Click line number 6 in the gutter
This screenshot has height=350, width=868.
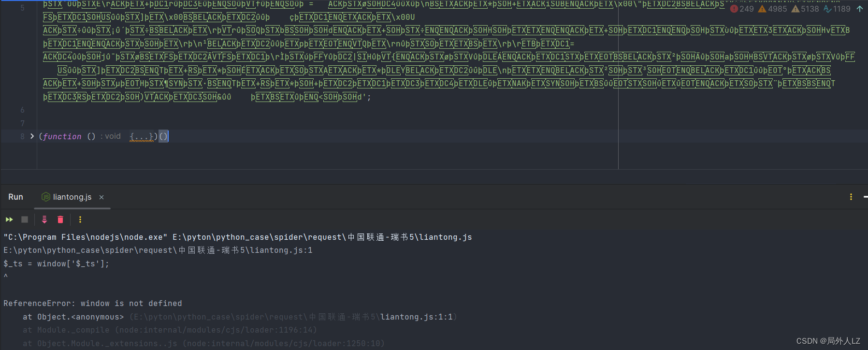[x=22, y=110]
